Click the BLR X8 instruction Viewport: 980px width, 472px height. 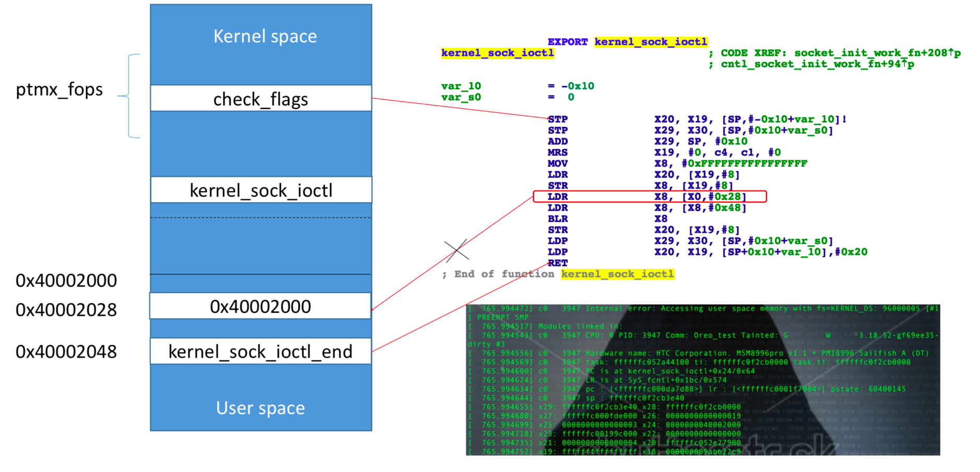click(608, 219)
